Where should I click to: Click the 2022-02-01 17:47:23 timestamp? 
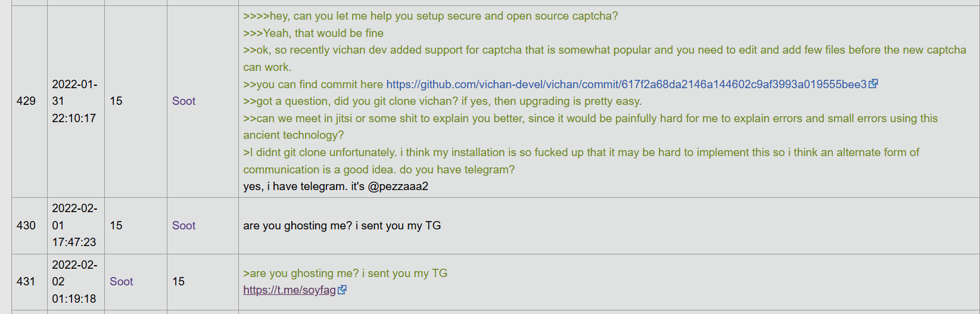(x=74, y=225)
